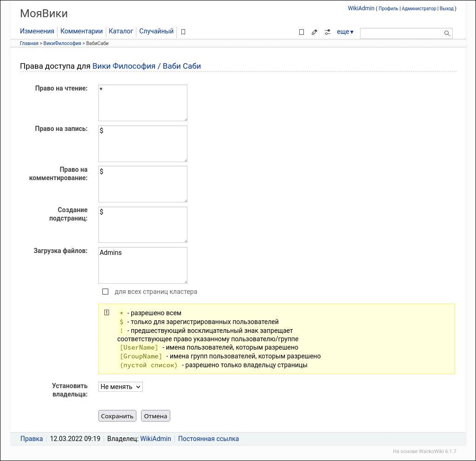This screenshot has height=461, width=476.
Task: Open the Изменения menu item
Action: click(x=37, y=32)
